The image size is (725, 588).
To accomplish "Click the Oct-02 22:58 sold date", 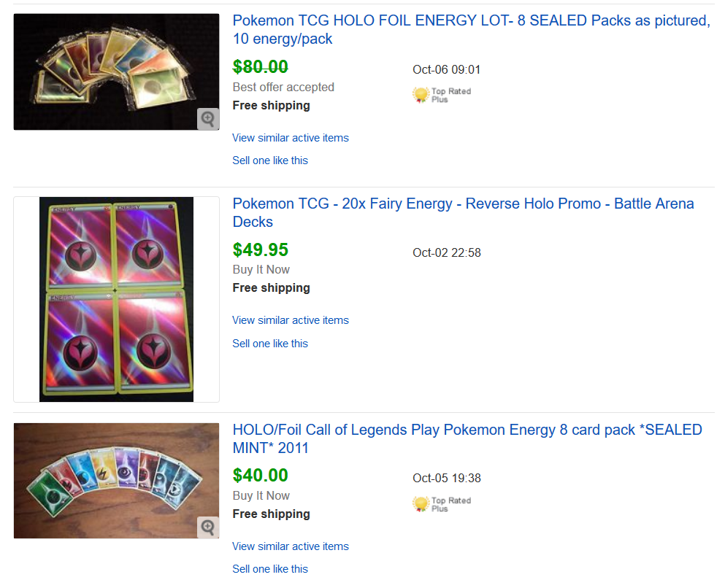I will pos(446,253).
